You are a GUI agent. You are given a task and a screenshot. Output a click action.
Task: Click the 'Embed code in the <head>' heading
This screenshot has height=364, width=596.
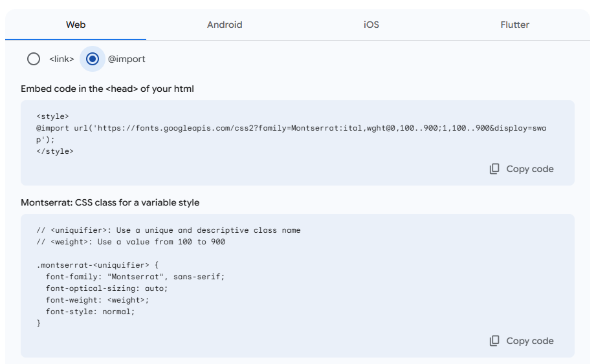107,89
